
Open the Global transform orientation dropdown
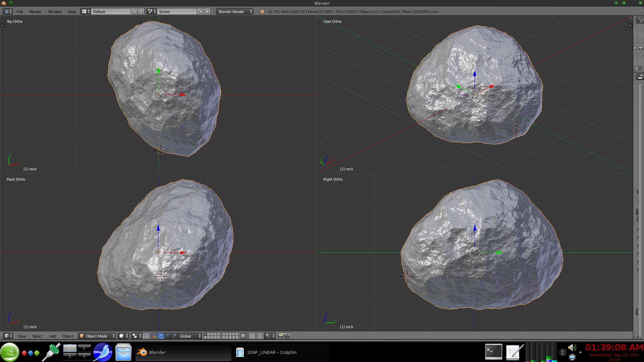point(190,336)
